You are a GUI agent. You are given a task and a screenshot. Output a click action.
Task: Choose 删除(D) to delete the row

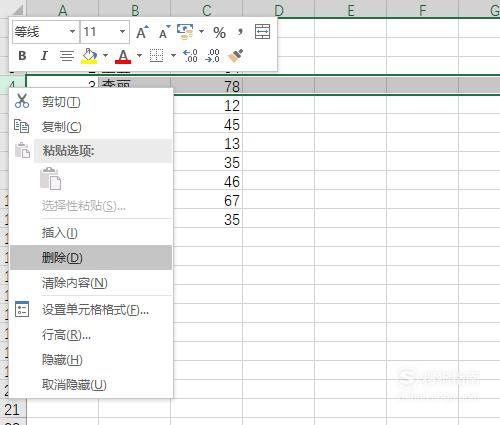[91, 258]
